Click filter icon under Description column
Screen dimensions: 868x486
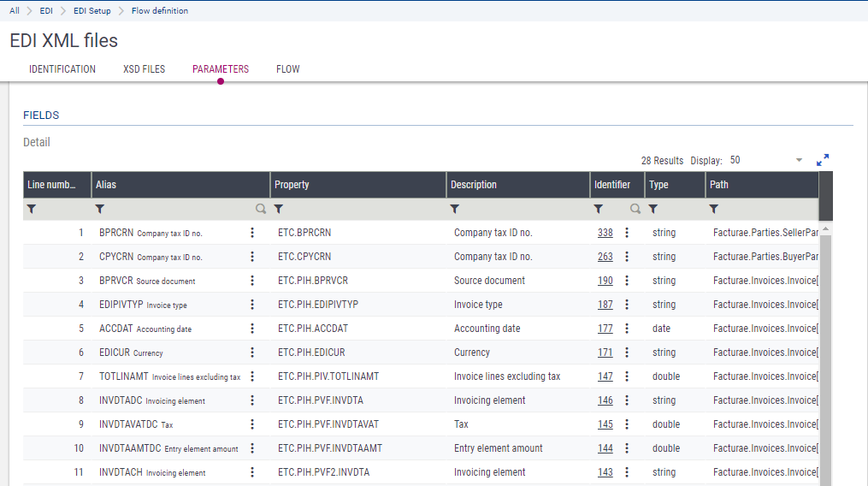pos(455,209)
